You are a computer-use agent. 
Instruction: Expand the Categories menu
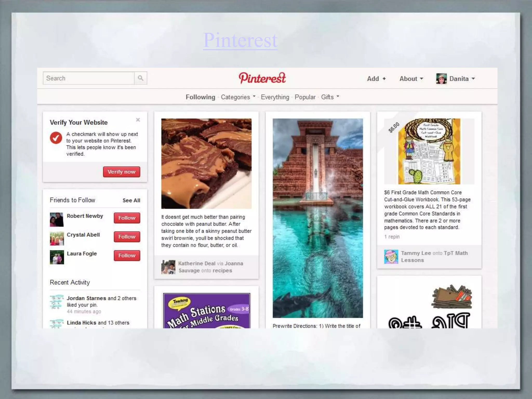[238, 97]
